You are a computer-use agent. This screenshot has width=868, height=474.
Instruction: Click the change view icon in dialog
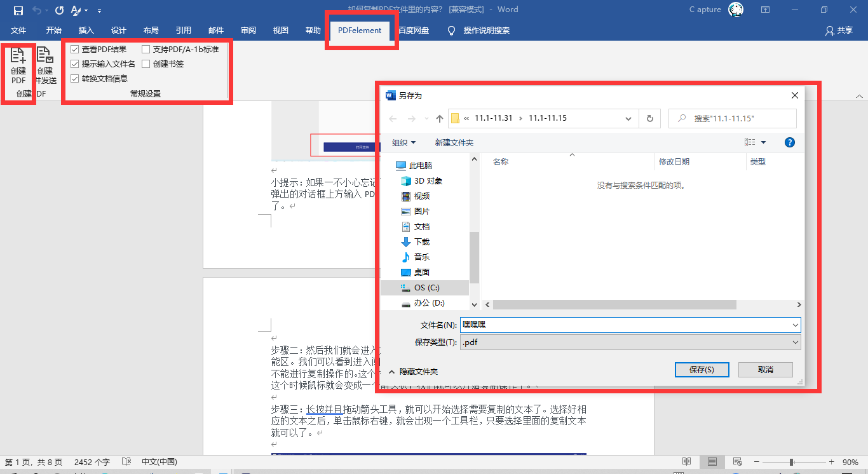750,142
